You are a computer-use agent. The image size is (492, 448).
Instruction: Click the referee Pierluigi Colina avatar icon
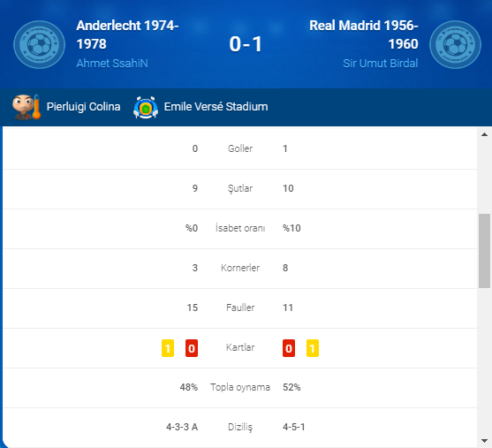(x=26, y=107)
